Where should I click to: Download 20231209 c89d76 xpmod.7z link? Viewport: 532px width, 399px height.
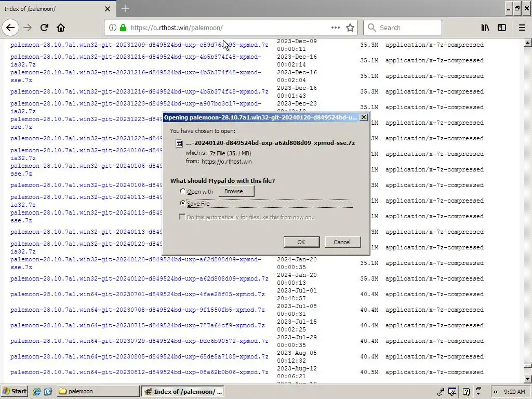point(139,45)
